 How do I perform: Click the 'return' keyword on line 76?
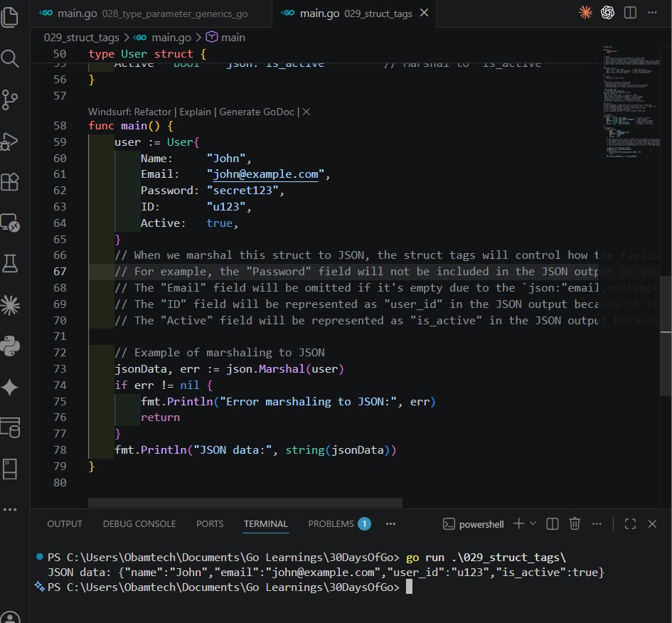coord(160,417)
